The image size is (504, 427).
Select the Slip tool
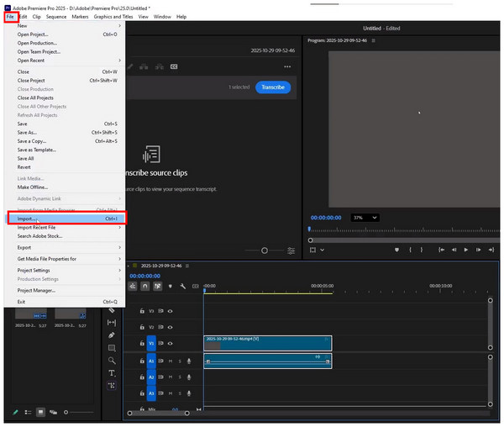[112, 323]
